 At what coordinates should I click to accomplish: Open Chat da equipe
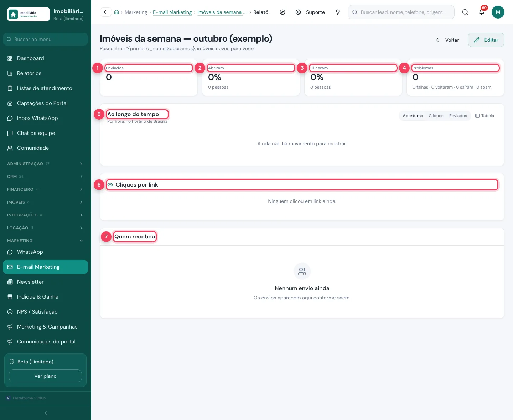pyautogui.click(x=45, y=133)
